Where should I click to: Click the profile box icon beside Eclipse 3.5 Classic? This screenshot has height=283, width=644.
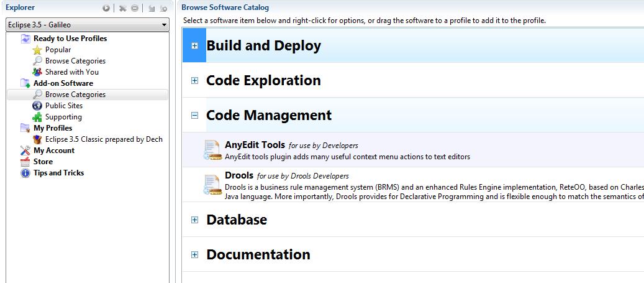click(37, 139)
